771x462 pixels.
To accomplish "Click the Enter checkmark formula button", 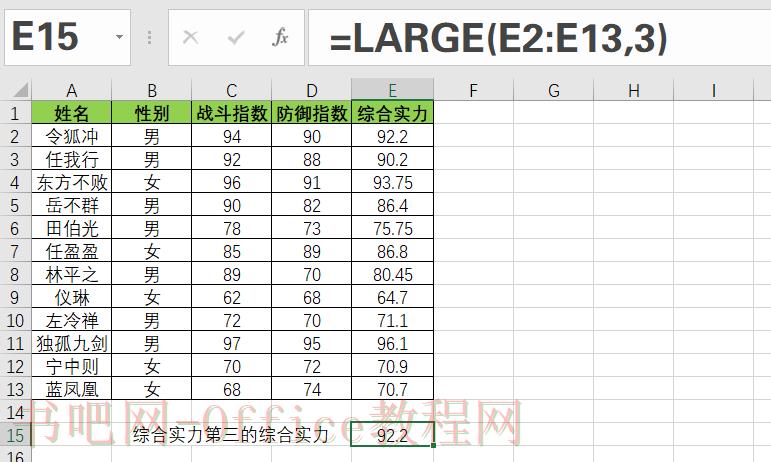I will [x=236, y=37].
